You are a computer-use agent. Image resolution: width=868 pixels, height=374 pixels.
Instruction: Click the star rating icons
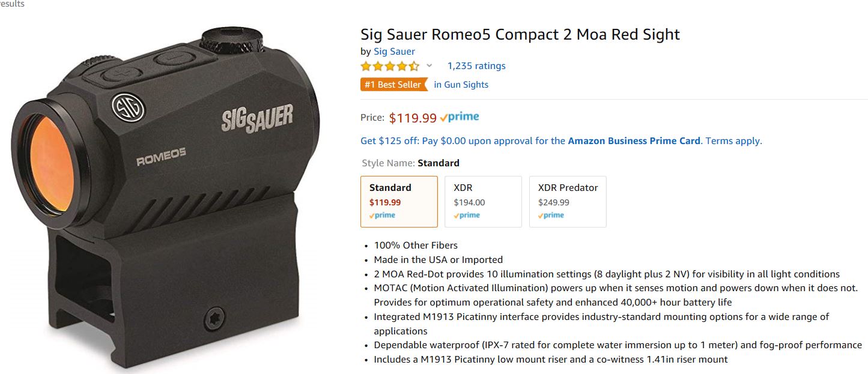point(390,66)
